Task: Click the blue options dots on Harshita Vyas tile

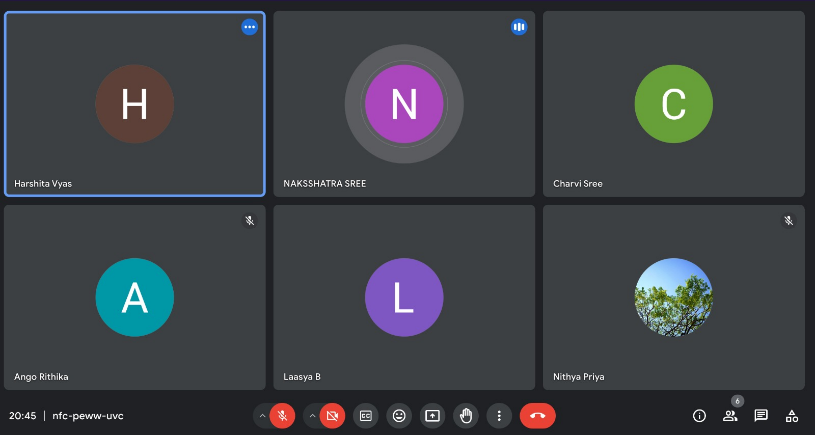Action: 249,27
